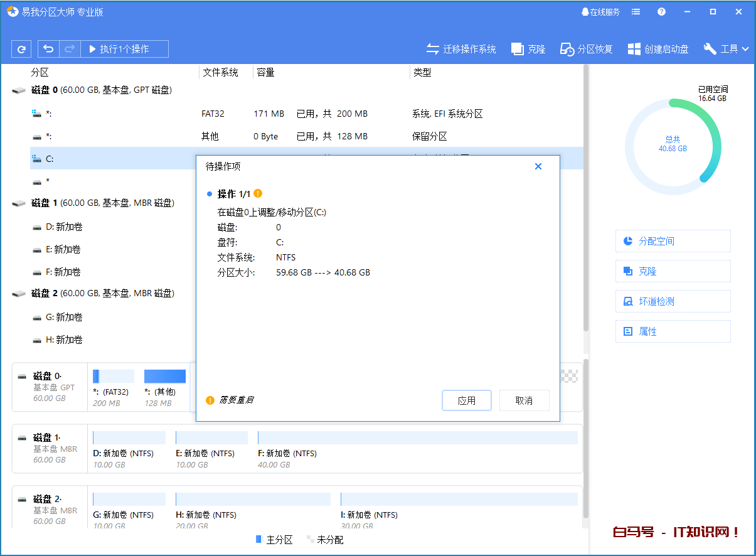Click the 创建启动盘 toolbar icon
Image resolution: width=756 pixels, height=556 pixels.
[x=658, y=48]
